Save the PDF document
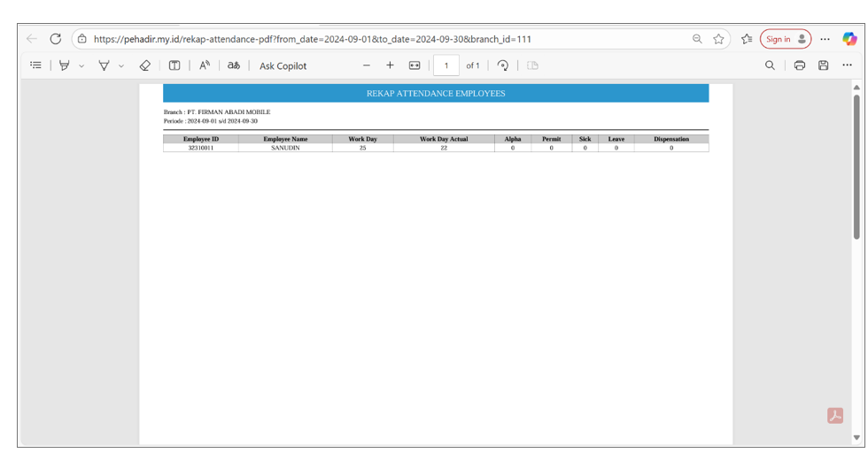This screenshot has width=868, height=453. [824, 65]
